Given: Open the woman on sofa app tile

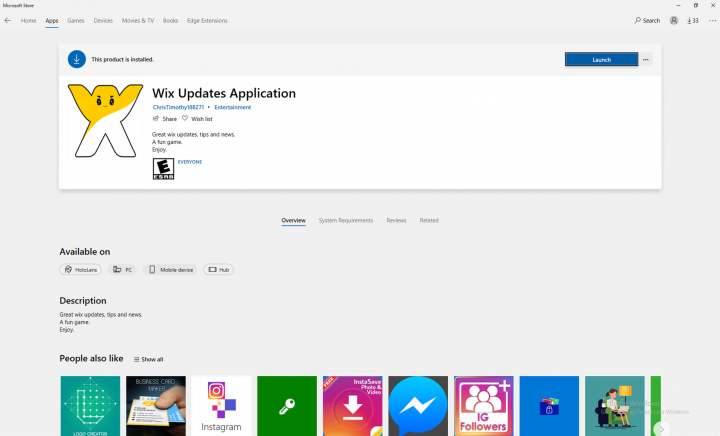Looking at the screenshot, I should click(x=615, y=406).
